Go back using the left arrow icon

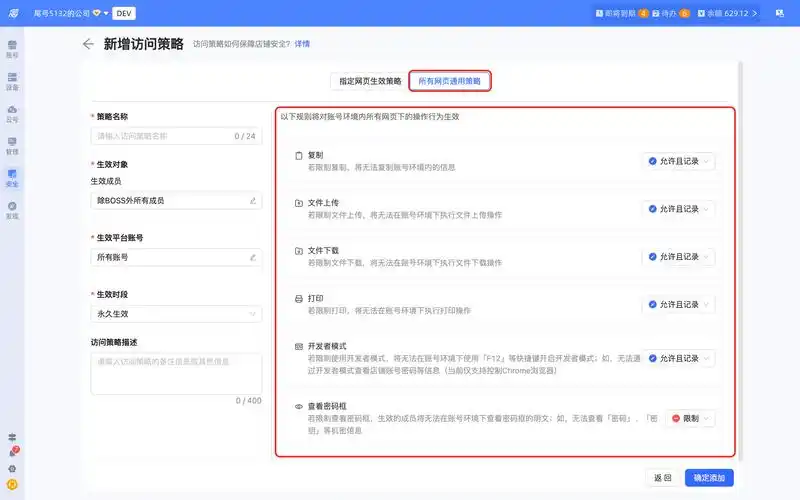coord(88,44)
